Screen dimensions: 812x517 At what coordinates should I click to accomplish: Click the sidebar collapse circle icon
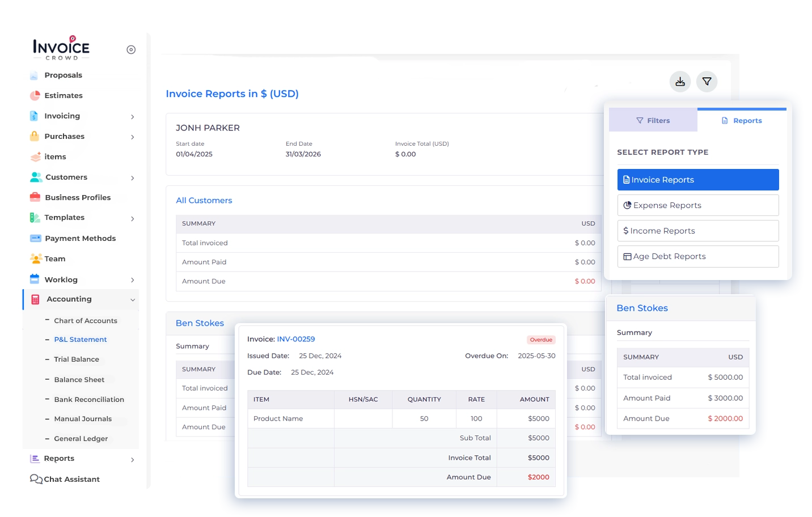(131, 50)
